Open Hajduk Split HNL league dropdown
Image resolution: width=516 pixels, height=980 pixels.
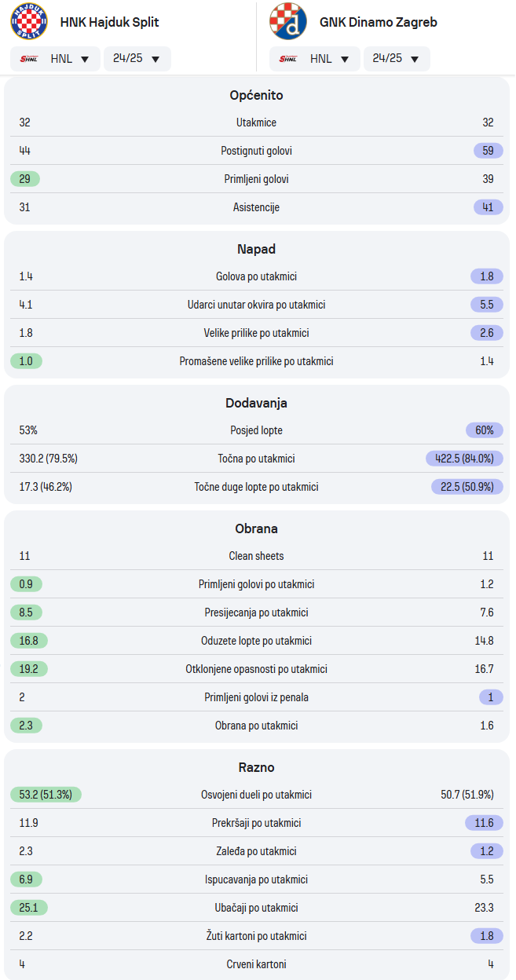click(x=56, y=59)
